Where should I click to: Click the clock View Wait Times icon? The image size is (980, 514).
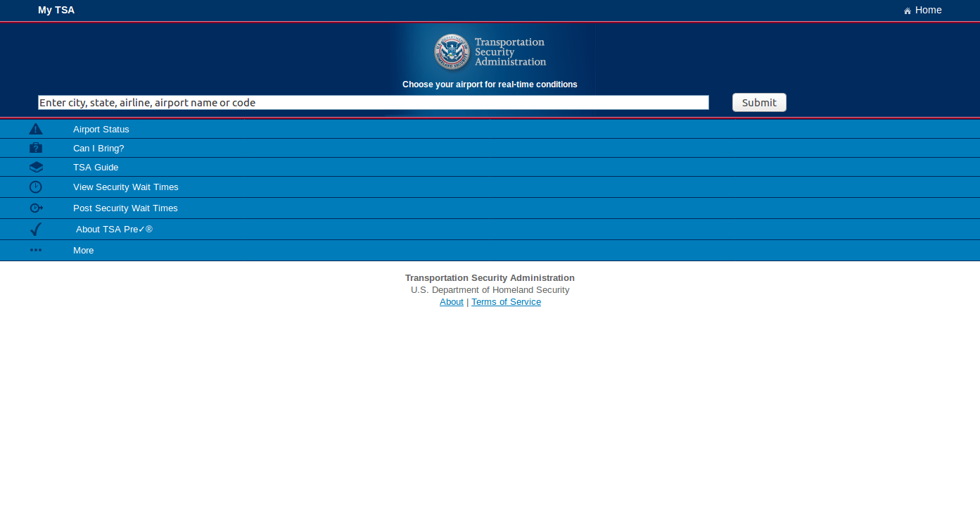pos(36,187)
